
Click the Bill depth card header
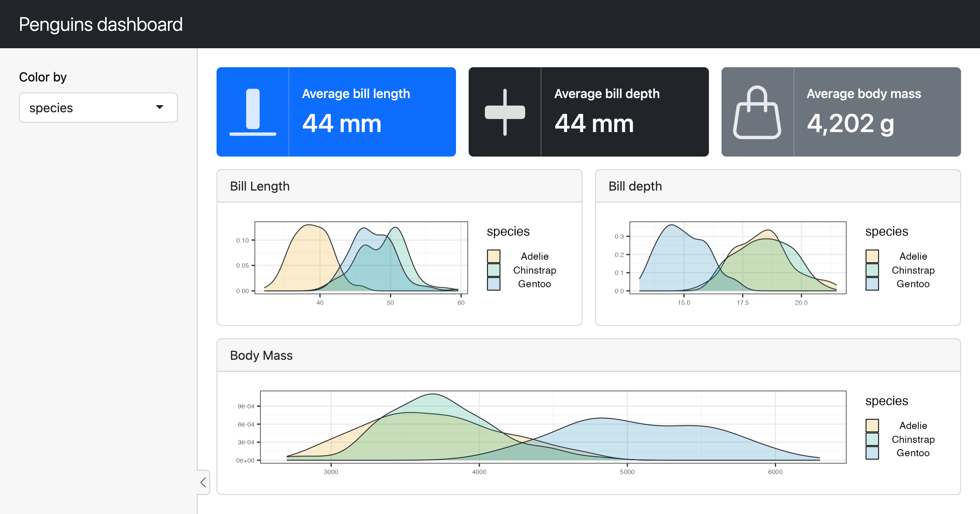635,186
